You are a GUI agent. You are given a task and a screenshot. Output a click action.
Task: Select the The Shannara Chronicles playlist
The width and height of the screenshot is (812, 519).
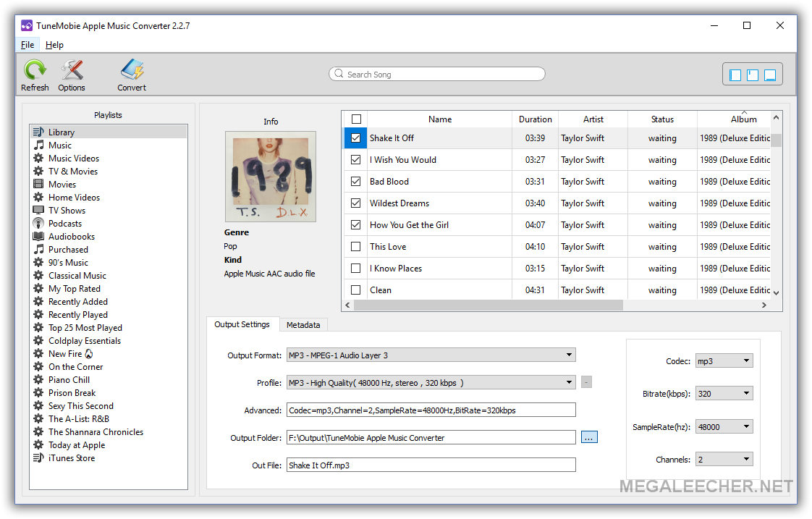click(x=96, y=431)
